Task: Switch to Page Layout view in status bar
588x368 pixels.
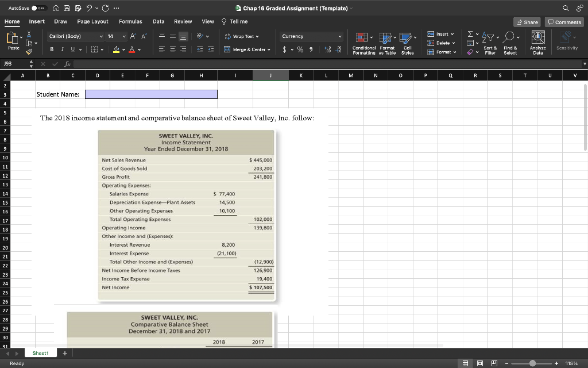Action: (480, 363)
